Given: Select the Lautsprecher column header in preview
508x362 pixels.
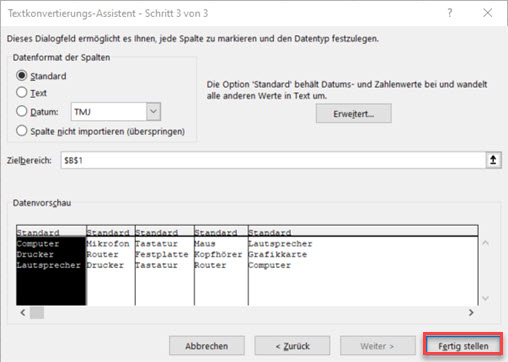Looking at the screenshot, I should point(363,232).
